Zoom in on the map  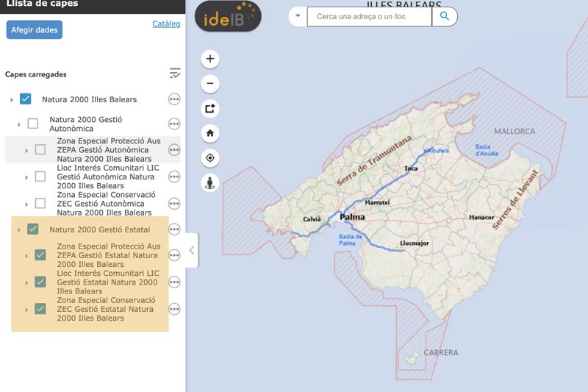210,59
